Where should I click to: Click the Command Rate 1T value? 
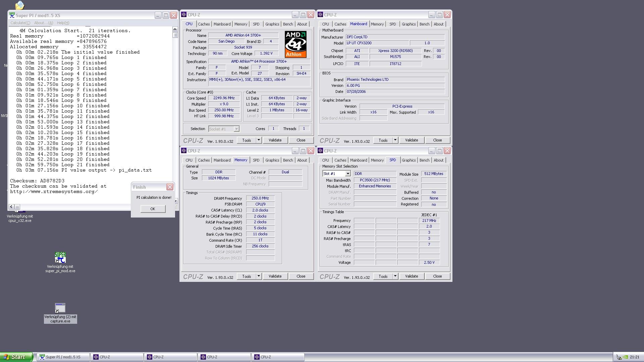click(x=260, y=240)
